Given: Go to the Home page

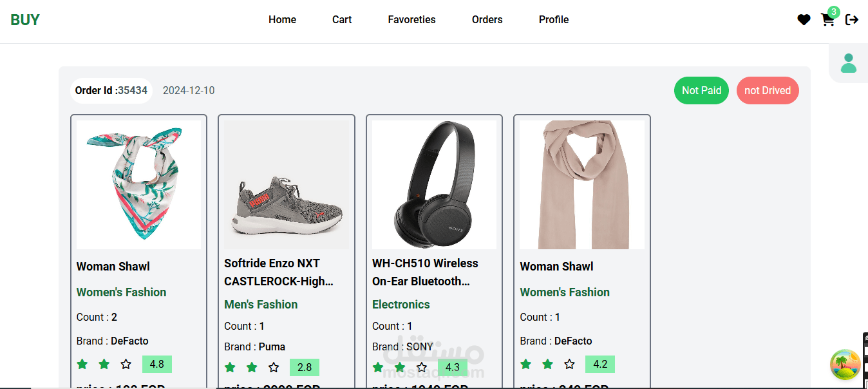Looking at the screenshot, I should (x=282, y=20).
